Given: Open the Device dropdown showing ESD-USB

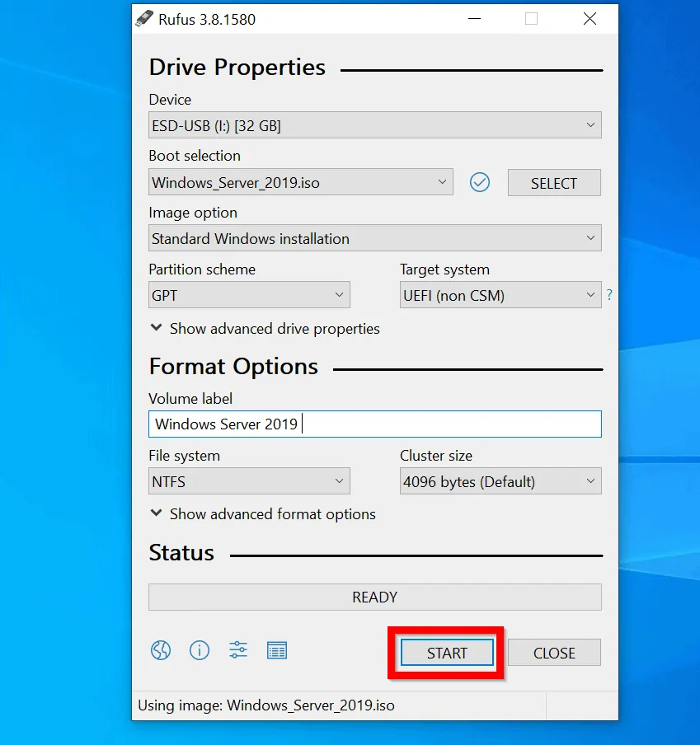Looking at the screenshot, I should tap(374, 125).
